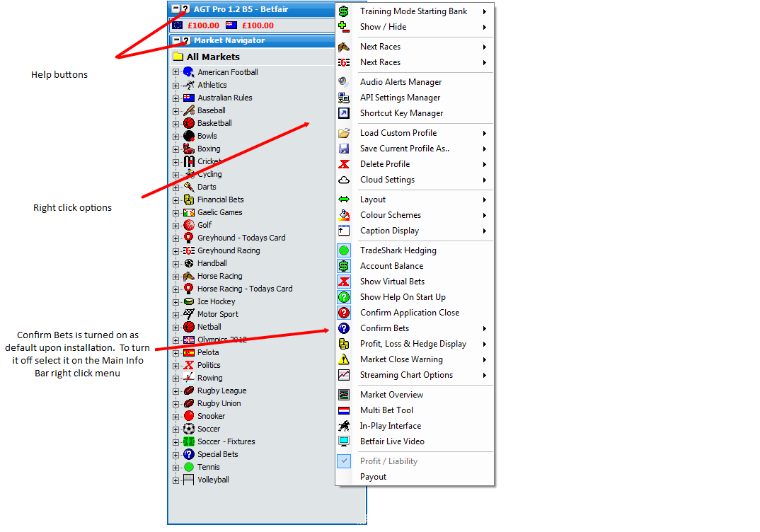Click the Save Current Profile floppy icon

pos(344,149)
